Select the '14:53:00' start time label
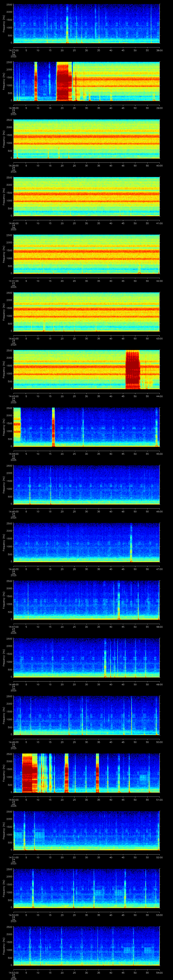 [13, 972]
